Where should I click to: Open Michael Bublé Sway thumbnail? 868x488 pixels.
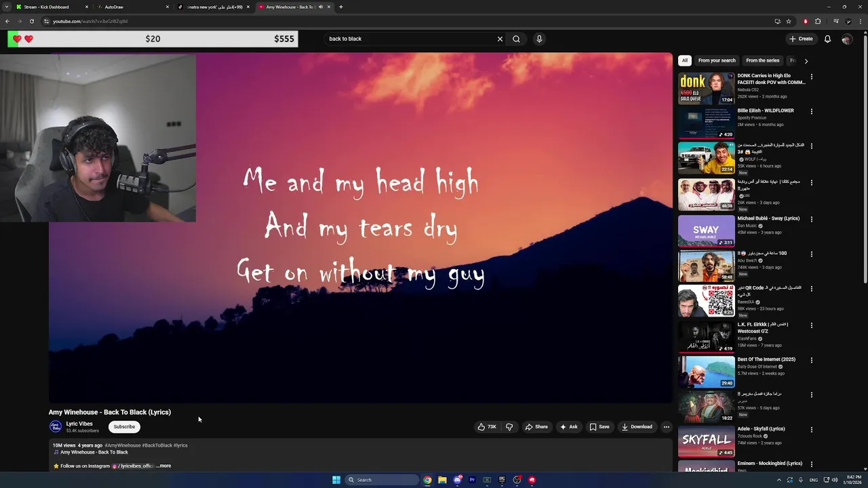[x=706, y=230]
